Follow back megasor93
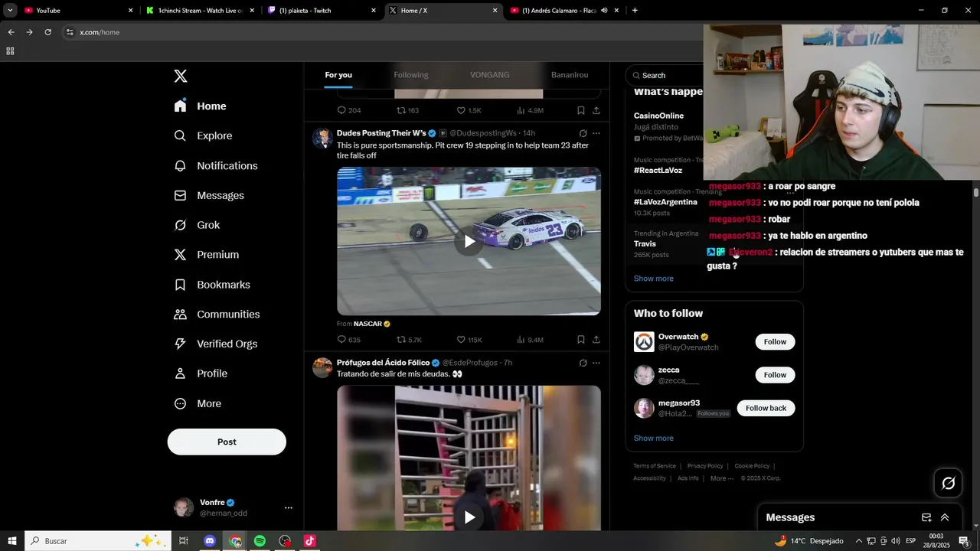The image size is (980, 551). click(x=766, y=408)
